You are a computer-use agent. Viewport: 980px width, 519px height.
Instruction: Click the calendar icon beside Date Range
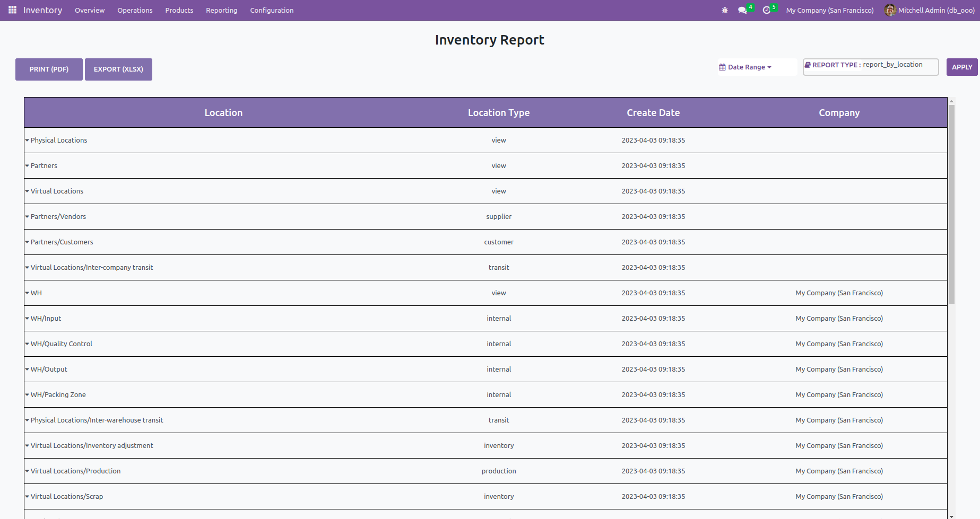point(722,67)
